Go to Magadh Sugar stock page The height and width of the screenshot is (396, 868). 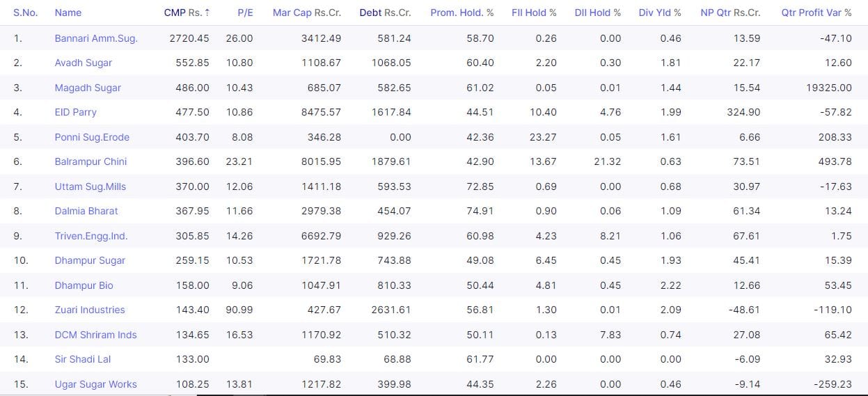point(88,88)
